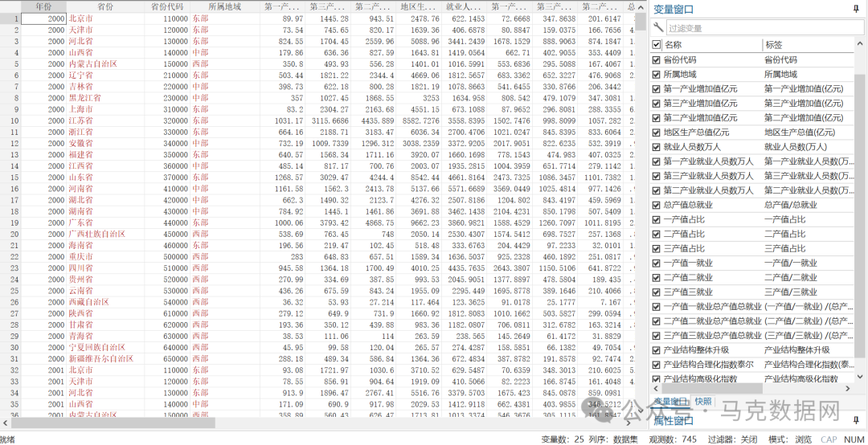Click the CAP indicator in the status bar
868x445 pixels.
click(x=829, y=439)
